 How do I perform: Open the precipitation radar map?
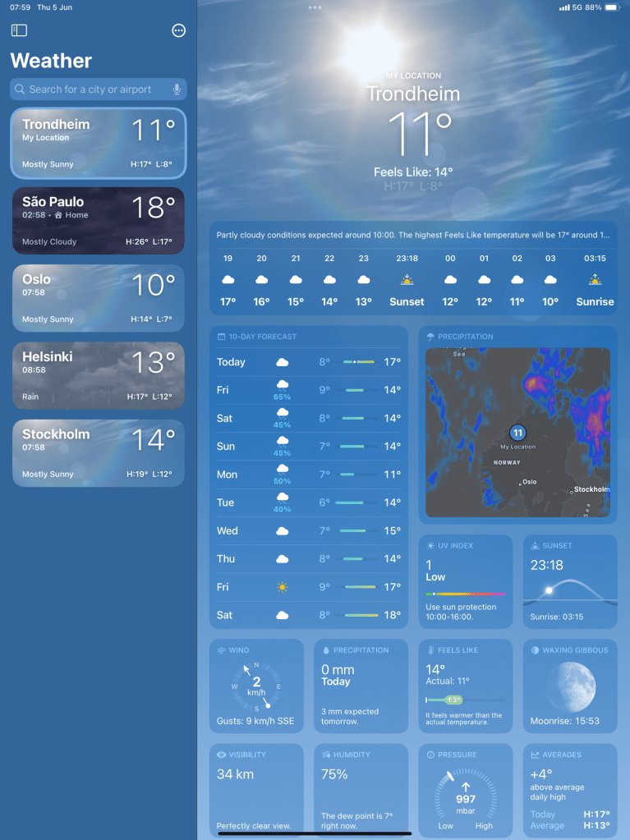pos(517,432)
